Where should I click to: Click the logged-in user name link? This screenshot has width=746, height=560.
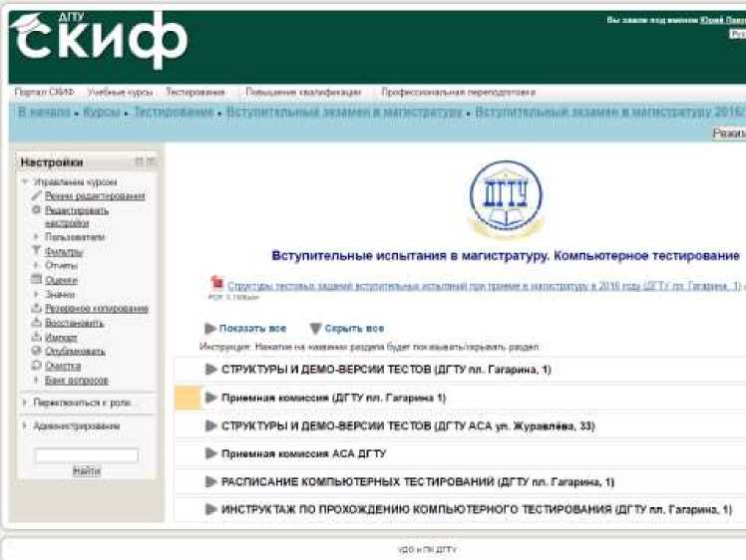(x=723, y=20)
